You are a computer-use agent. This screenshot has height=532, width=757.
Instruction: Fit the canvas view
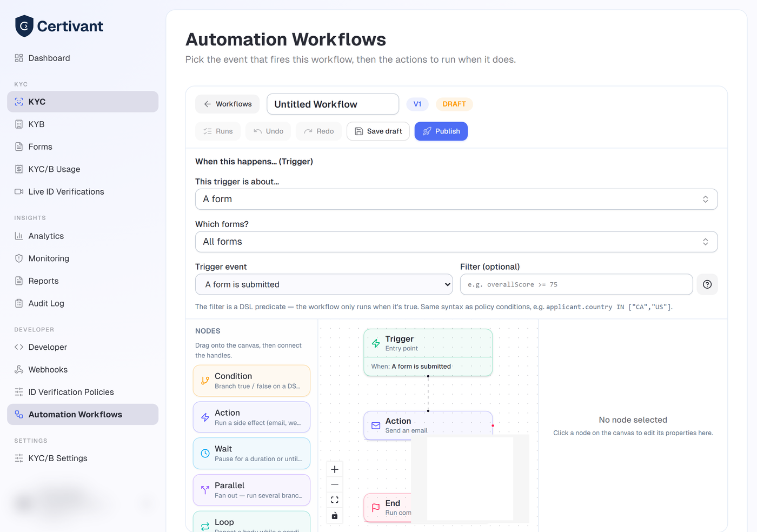[x=335, y=500]
